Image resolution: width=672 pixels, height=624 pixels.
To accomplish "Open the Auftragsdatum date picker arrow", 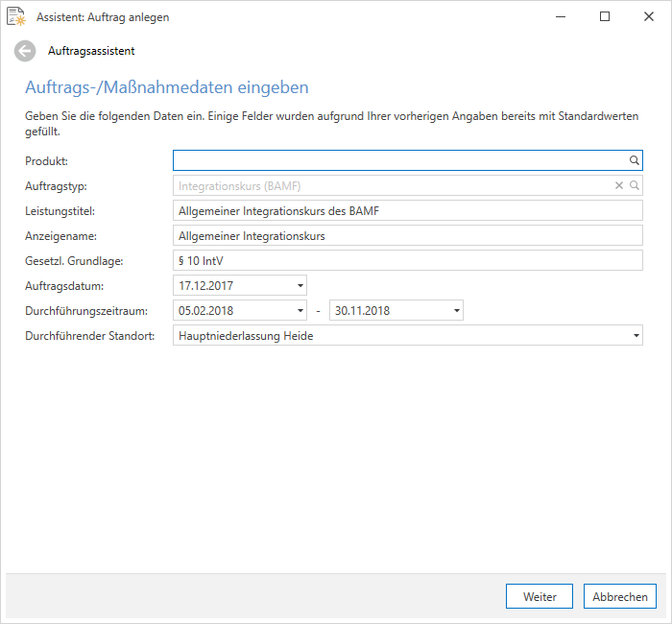I will pyautogui.click(x=300, y=285).
